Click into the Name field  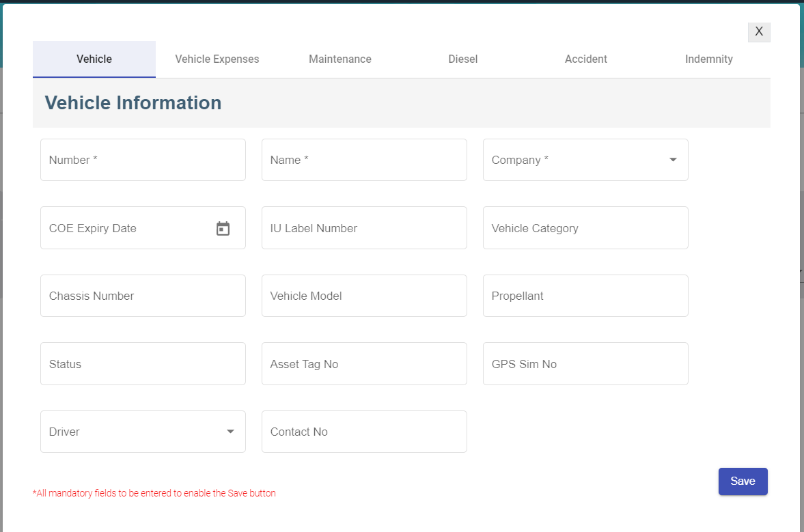[364, 160]
